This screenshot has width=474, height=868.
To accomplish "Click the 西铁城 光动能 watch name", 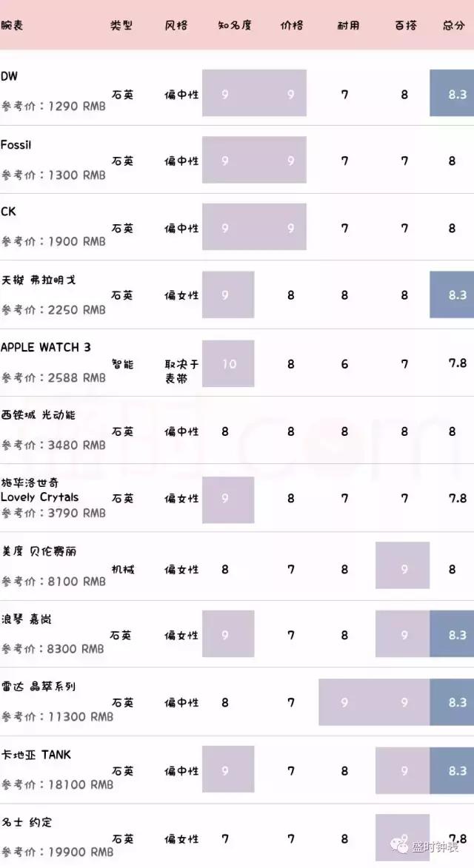I will point(38,415).
